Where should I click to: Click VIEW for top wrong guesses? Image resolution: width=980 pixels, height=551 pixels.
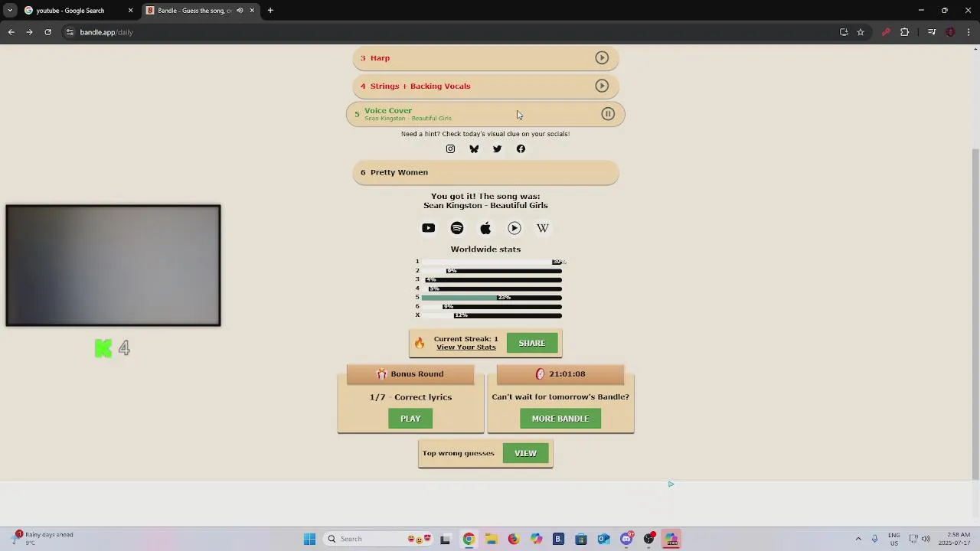[525, 453]
